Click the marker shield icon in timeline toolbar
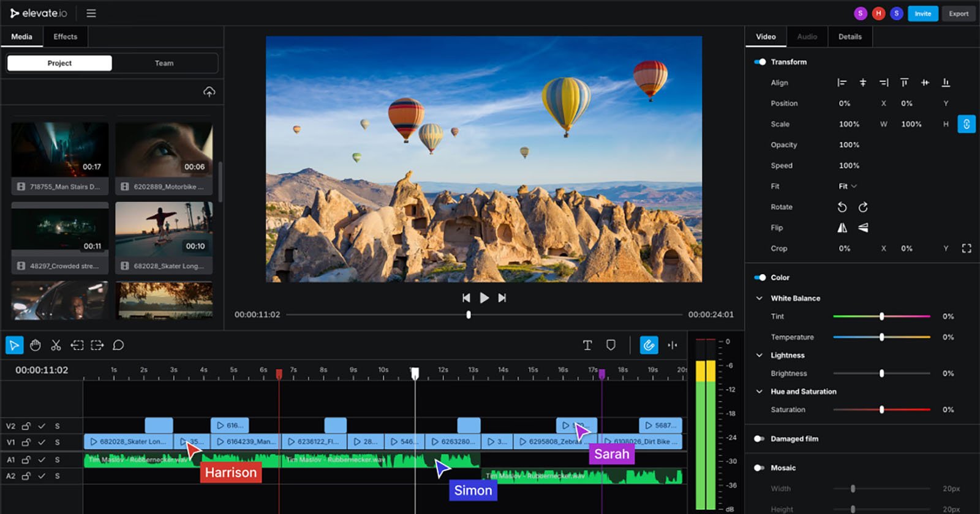The height and width of the screenshot is (514, 980). pyautogui.click(x=611, y=345)
